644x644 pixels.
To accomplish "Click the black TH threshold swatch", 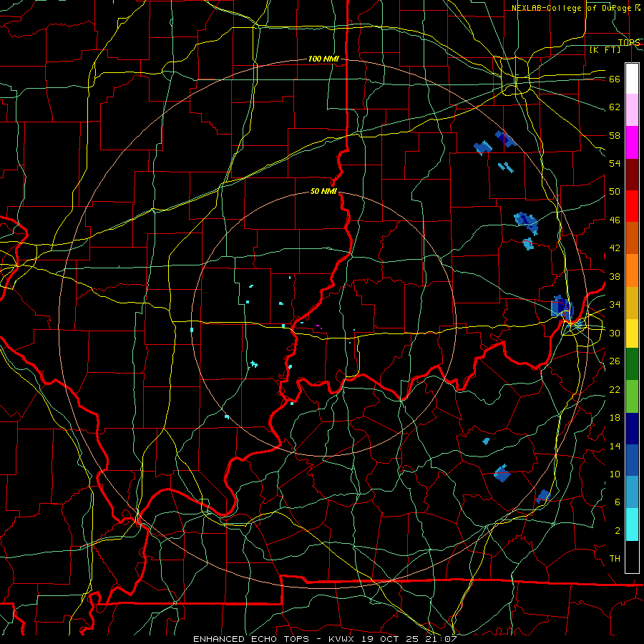I will (x=632, y=557).
